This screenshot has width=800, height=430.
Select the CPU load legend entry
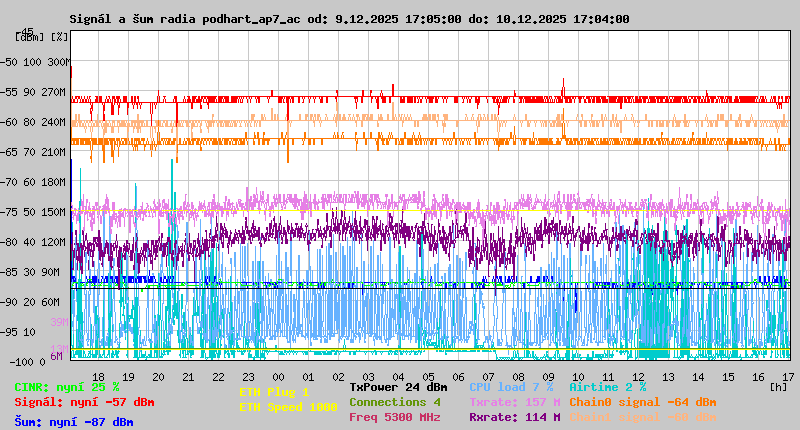(x=510, y=387)
